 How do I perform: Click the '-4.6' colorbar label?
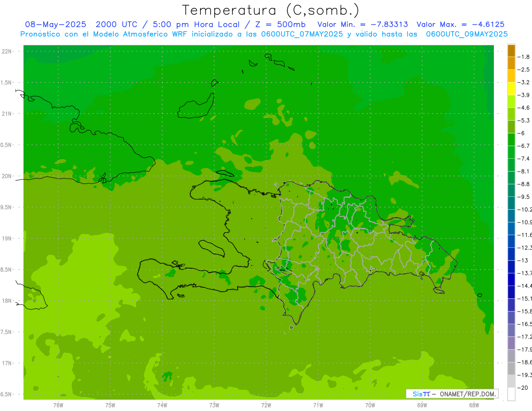(x=524, y=108)
